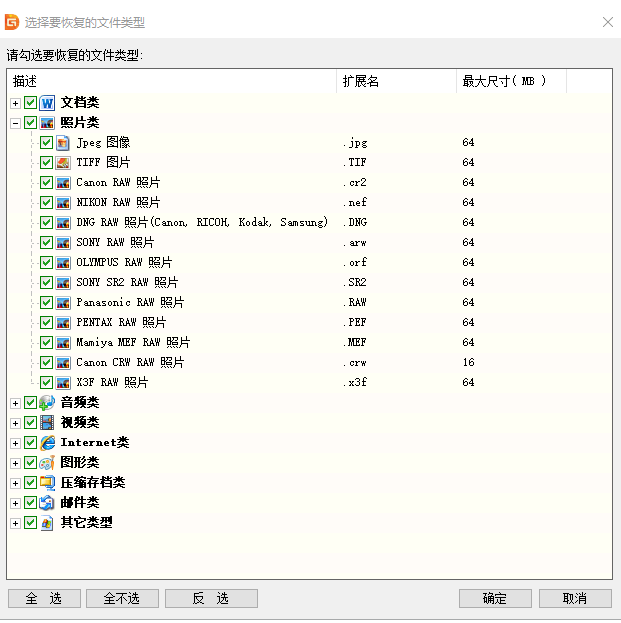Click the TIFF 图片 file type icon
The width and height of the screenshot is (621, 623).
click(x=63, y=163)
